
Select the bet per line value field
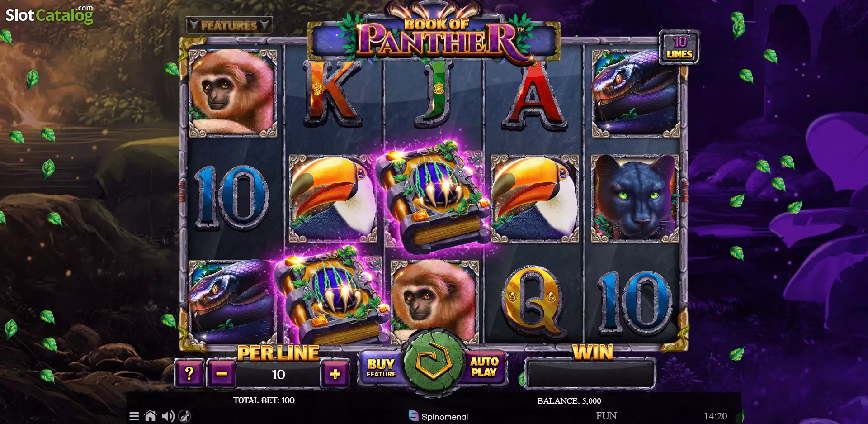coord(278,374)
